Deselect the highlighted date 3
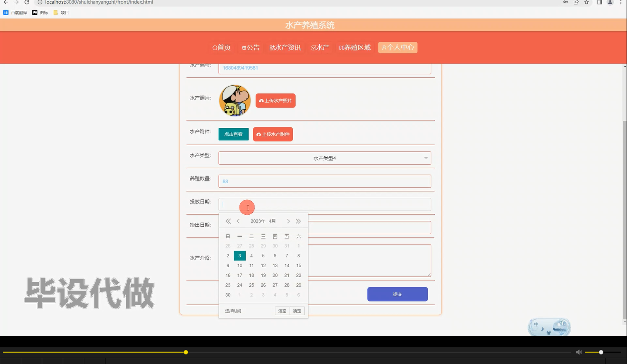The image size is (627, 364). [x=239, y=256]
